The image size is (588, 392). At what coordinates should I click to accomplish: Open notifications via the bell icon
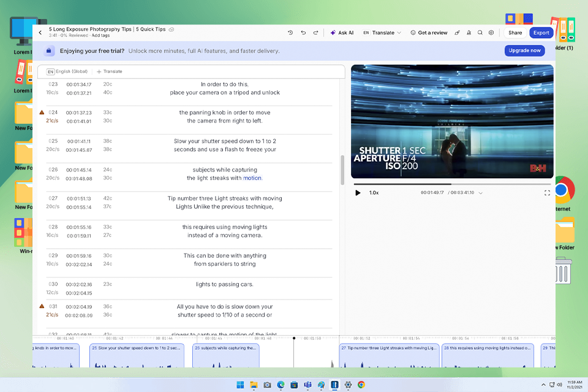coord(469,33)
